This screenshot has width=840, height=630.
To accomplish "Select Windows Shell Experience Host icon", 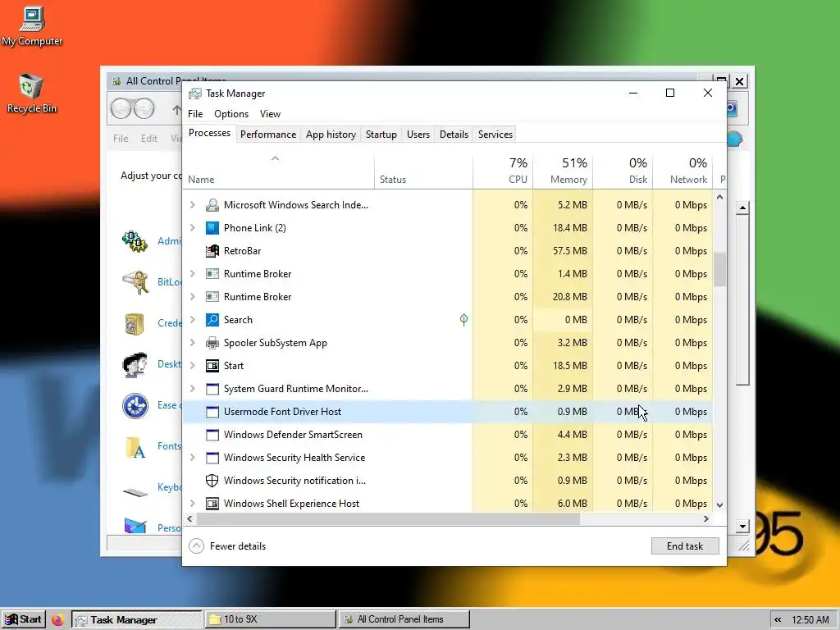I will pyautogui.click(x=212, y=504).
